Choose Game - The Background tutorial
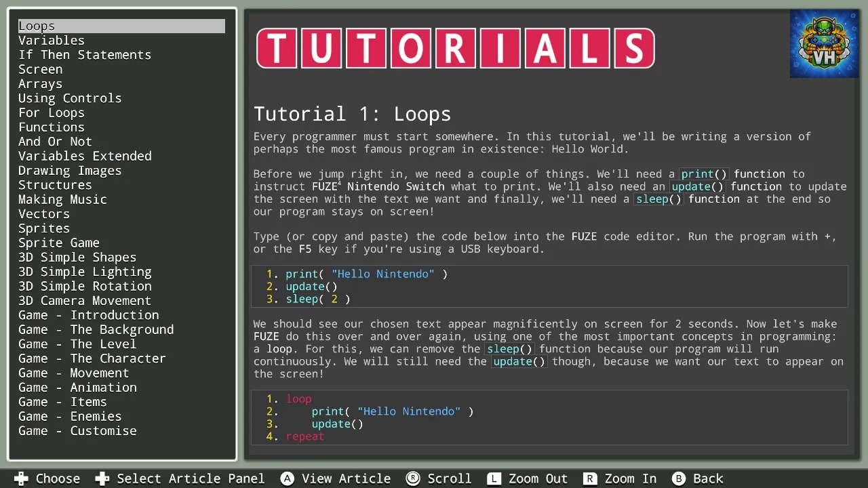 pyautogui.click(x=96, y=329)
